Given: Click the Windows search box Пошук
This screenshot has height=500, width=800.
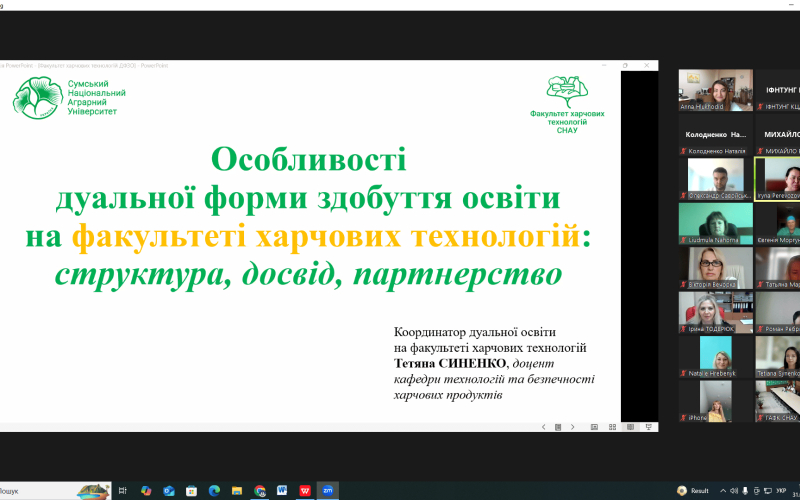Looking at the screenshot, I should click(x=55, y=491).
